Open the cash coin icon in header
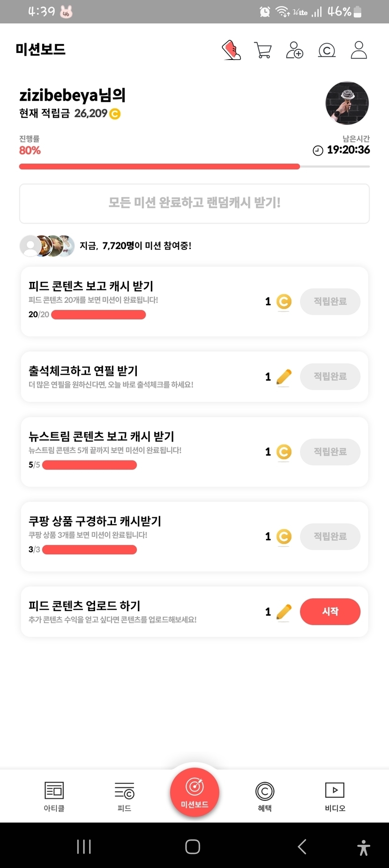This screenshot has width=389, height=868. pos(327,50)
